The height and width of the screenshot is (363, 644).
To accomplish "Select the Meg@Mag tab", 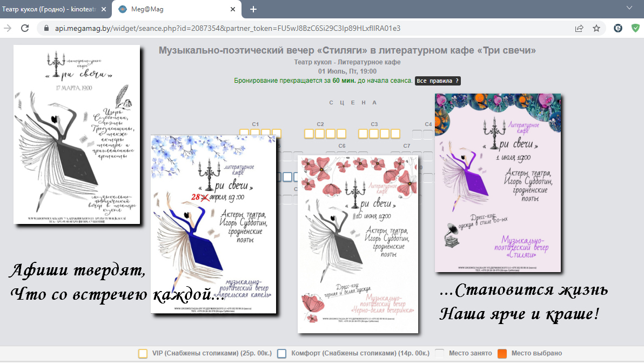I will 173,9.
